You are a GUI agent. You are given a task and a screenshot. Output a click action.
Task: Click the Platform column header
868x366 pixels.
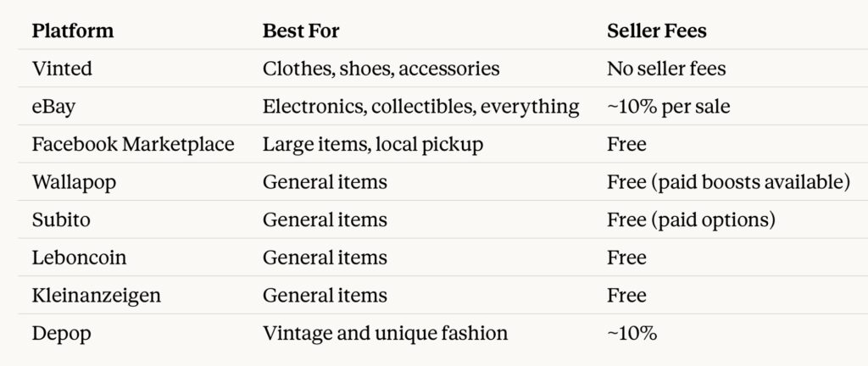click(x=73, y=31)
